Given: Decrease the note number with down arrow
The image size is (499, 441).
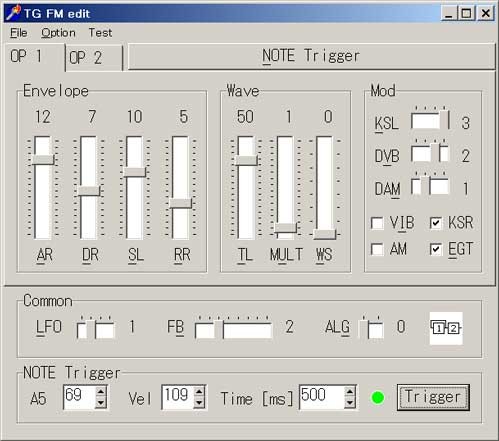Looking at the screenshot, I should (x=101, y=403).
